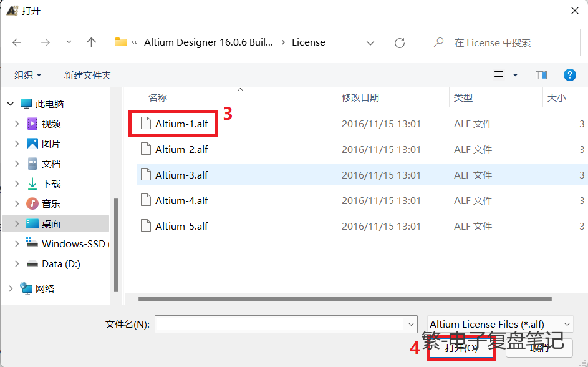Select the 音乐 folder in sidebar
588x367 pixels.
pos(51,203)
